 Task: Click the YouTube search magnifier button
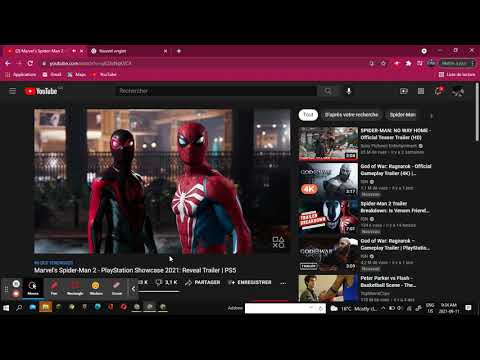[x=328, y=91]
